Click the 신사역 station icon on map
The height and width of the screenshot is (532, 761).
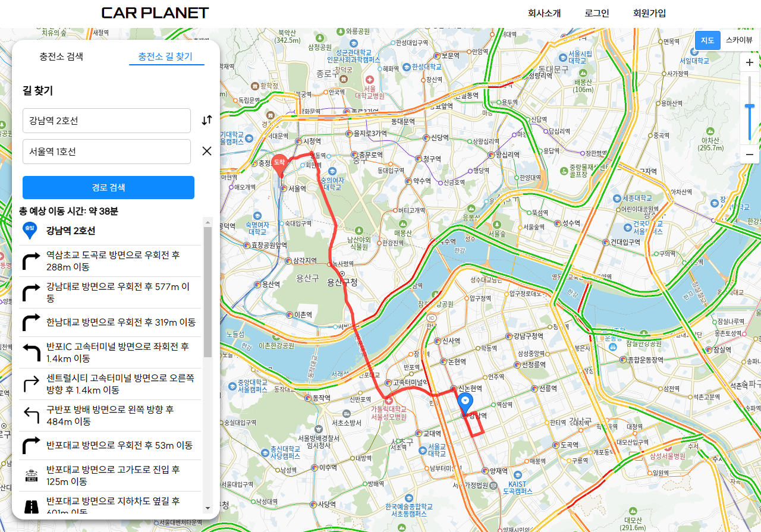tap(438, 341)
